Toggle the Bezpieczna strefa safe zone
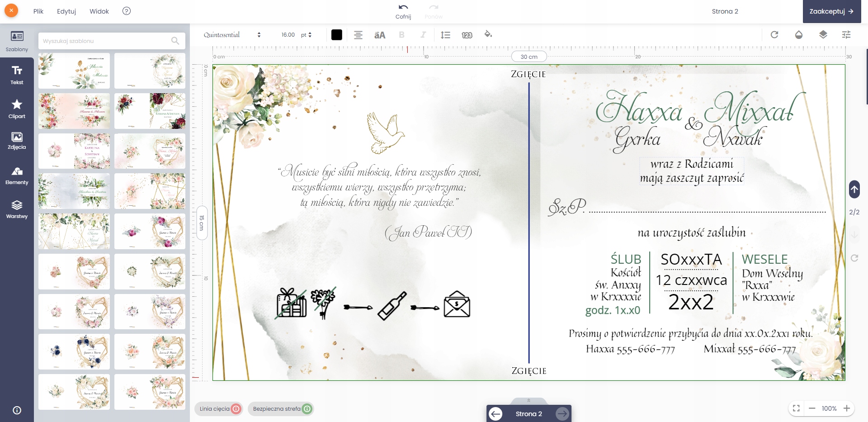 point(307,409)
